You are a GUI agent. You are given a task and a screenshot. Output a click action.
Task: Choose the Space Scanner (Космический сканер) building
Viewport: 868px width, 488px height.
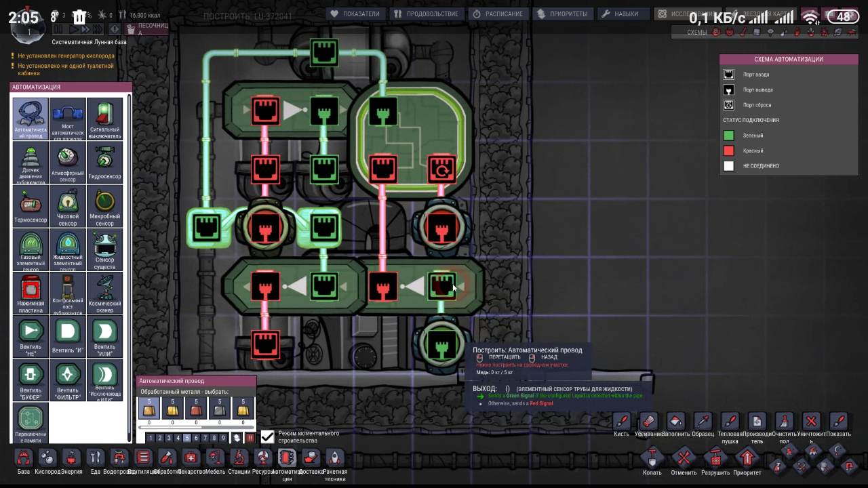[104, 292]
